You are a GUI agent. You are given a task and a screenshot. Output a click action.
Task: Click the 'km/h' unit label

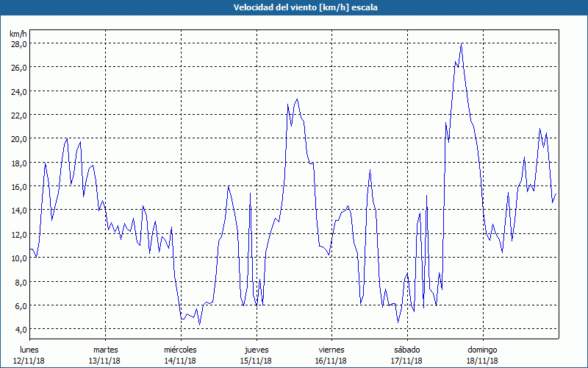click(18, 34)
